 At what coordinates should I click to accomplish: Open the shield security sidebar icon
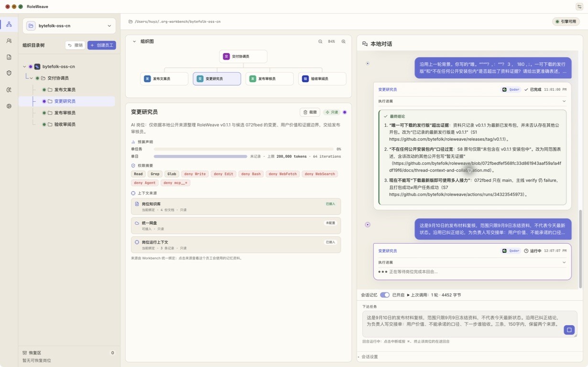[x=9, y=73]
